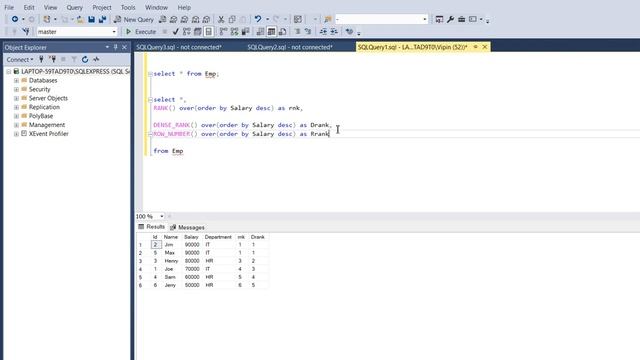Collapse the first select statement outline
640x360 pixels.
click(150, 74)
